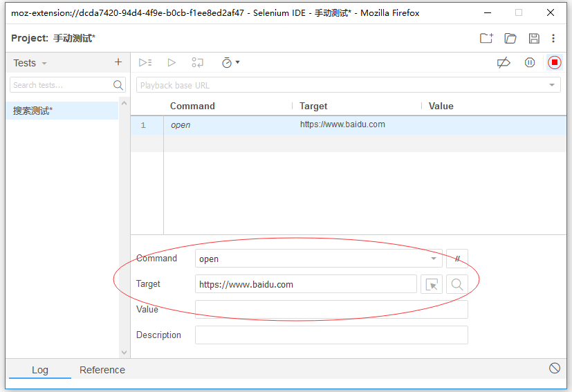Switch to the Log tab
The image size is (572, 392).
[x=39, y=370]
